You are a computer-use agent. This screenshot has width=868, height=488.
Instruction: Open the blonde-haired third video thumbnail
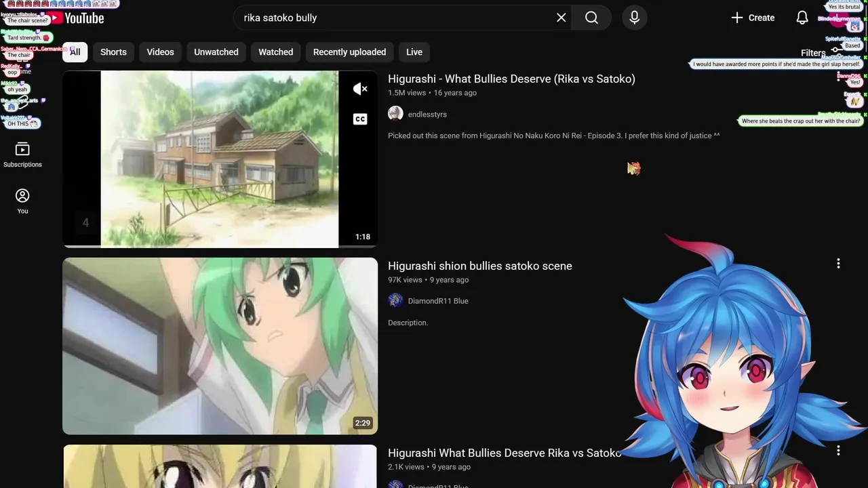[x=220, y=466]
